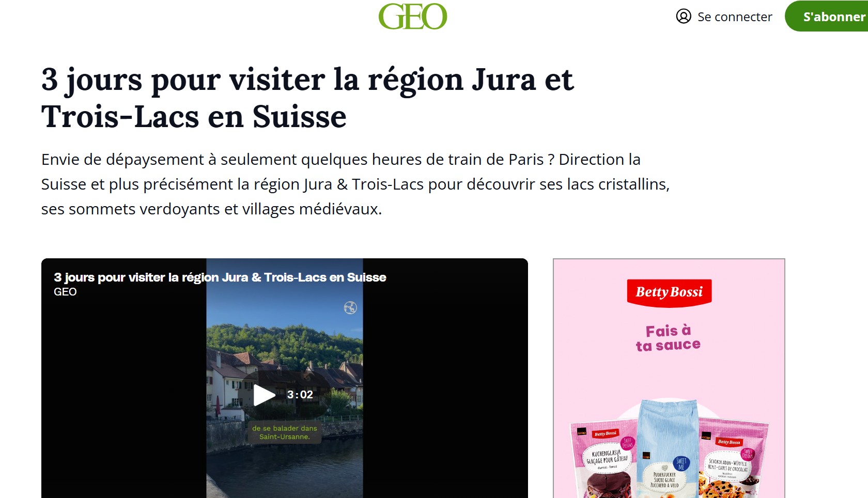Image resolution: width=868 pixels, height=498 pixels.
Task: Click the blue Puderzucker sucre glace bag
Action: [x=668, y=448]
